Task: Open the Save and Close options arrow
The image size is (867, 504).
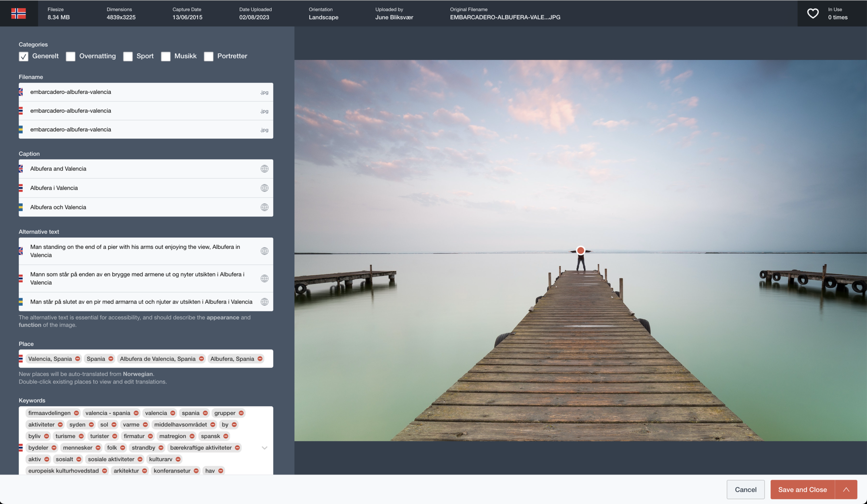Action: (846, 490)
